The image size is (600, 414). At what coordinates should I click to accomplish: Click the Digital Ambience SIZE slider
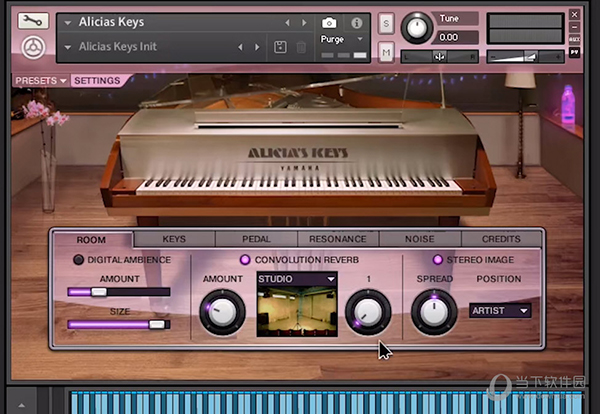[119, 324]
